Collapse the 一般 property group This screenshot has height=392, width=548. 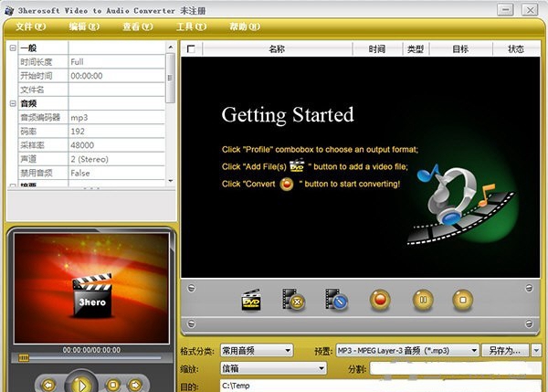coord(13,48)
